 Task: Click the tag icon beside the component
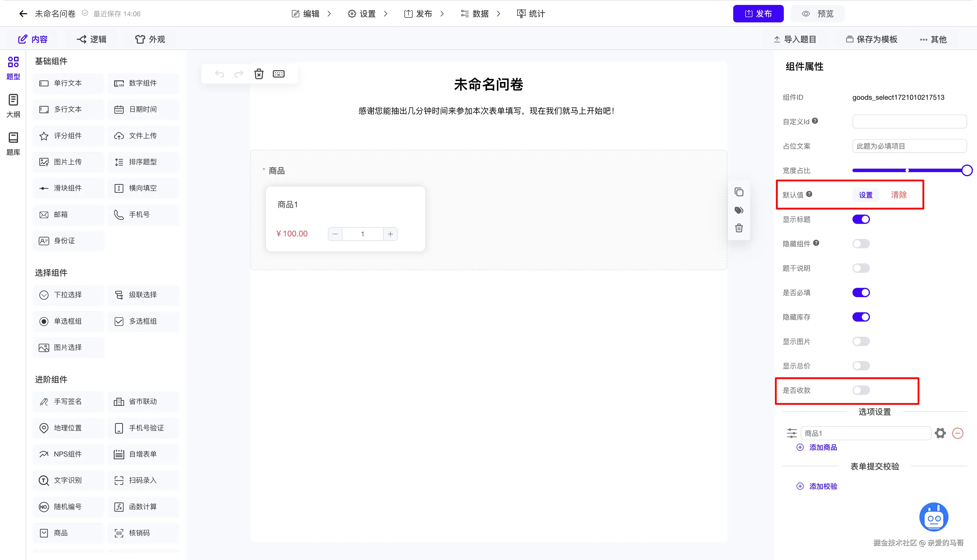[x=739, y=211]
